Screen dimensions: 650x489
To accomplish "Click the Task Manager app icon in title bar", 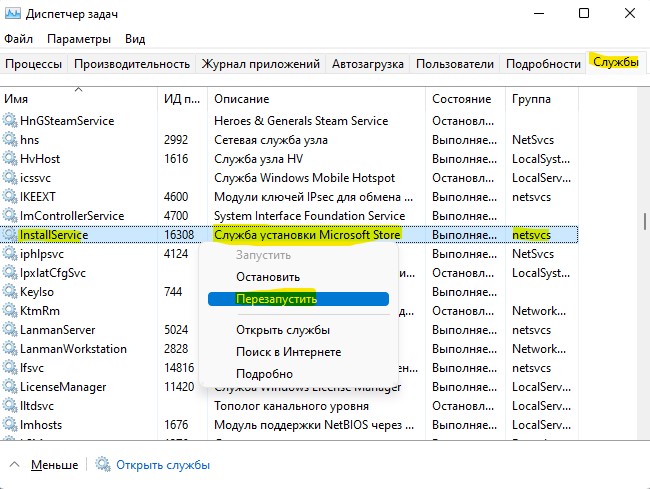I will 12,13.
